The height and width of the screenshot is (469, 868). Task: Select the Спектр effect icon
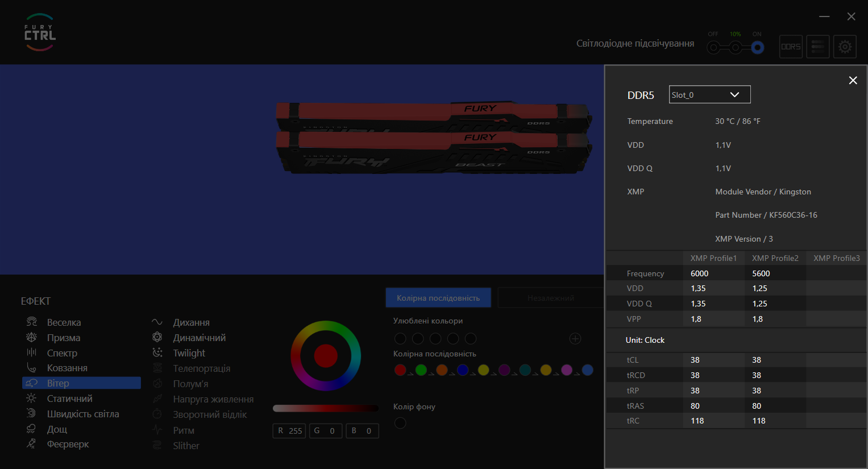click(31, 352)
